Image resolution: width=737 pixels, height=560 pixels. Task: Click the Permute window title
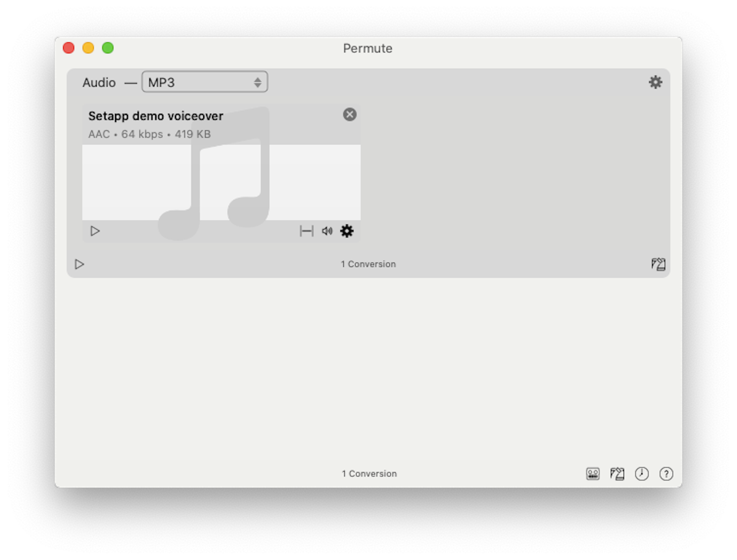coord(368,48)
